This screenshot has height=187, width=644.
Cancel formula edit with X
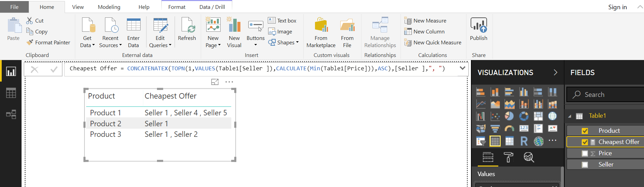35,70
